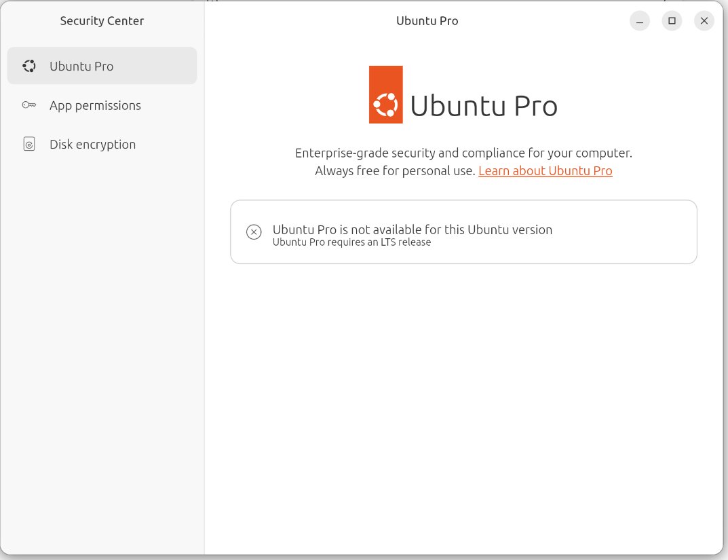
Task: Click the key icon beside App permissions
Action: click(28, 105)
